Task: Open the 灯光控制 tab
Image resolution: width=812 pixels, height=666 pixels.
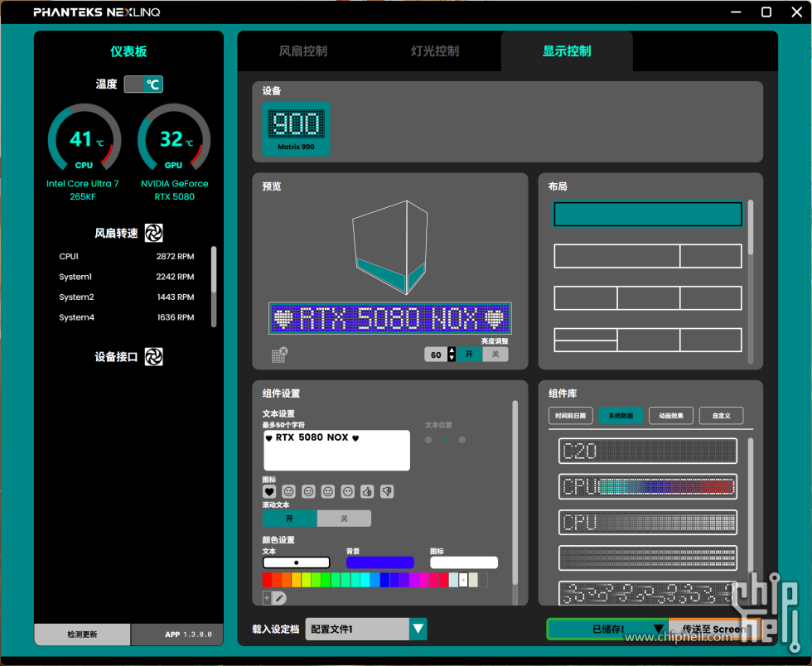Action: pos(435,51)
